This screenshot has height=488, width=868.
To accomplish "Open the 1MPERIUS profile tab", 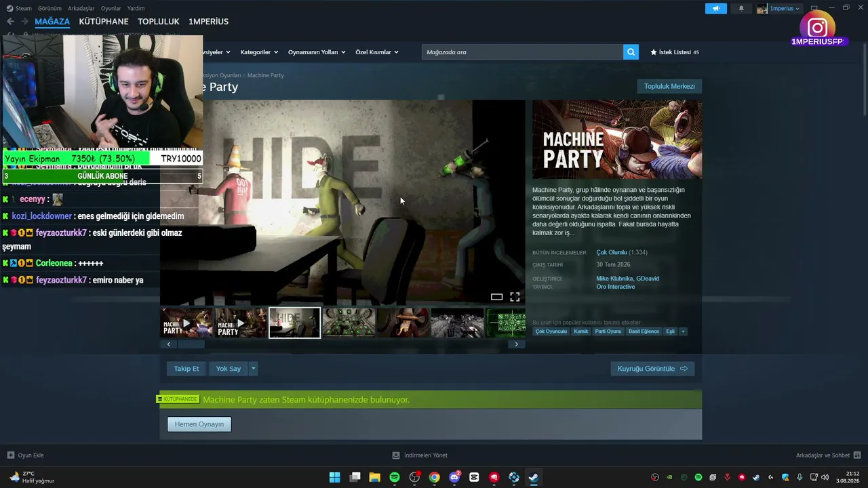I will 208,22.
